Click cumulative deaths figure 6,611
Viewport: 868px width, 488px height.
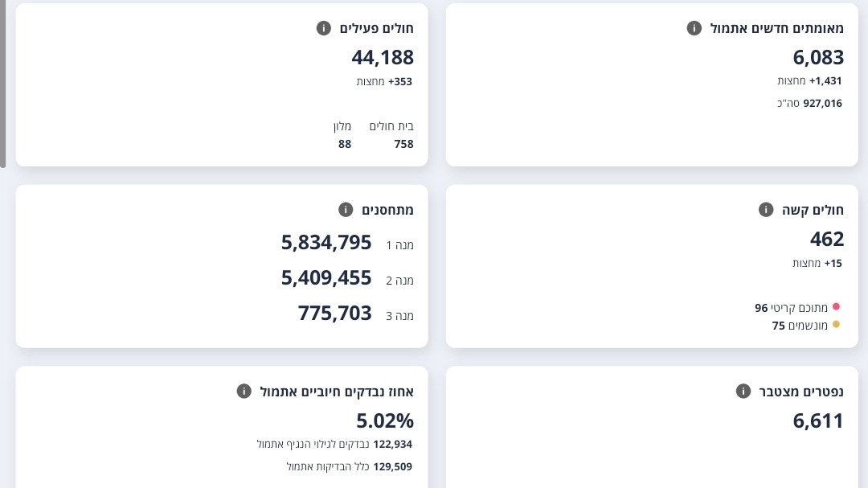tap(818, 420)
